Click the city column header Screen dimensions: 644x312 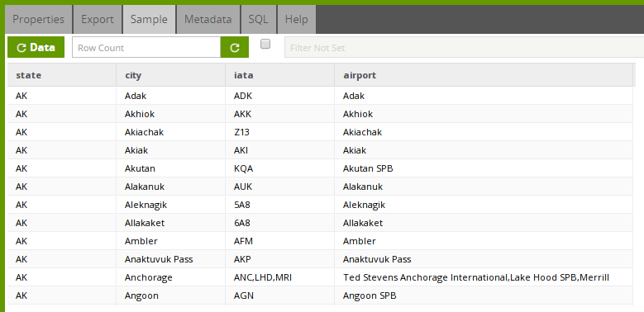[x=171, y=75]
